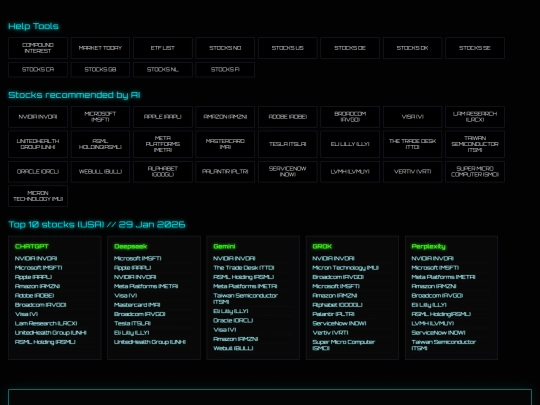Select UnitedHealth Group (UNH) stock button
Image resolution: width=540 pixels, height=405 pixels.
[x=38, y=144]
